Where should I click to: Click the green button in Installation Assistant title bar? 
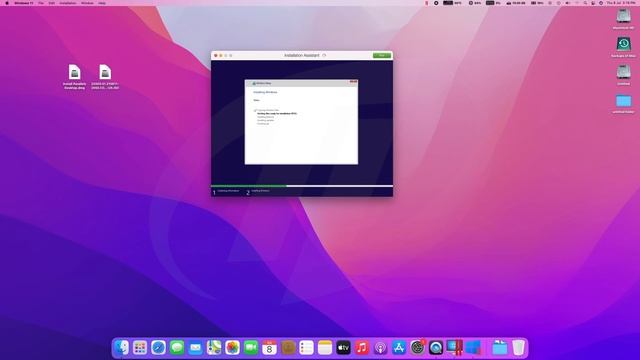coord(382,55)
